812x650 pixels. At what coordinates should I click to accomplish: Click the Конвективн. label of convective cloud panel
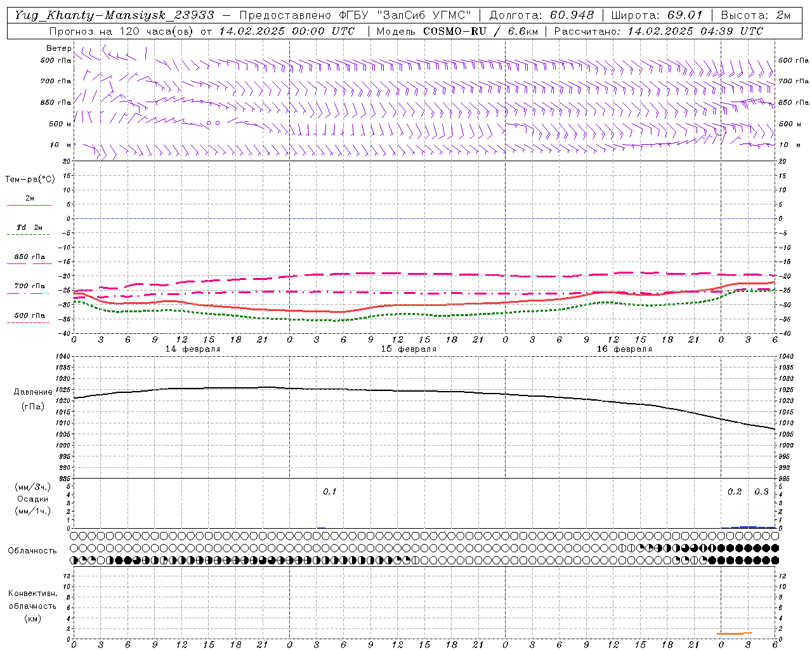point(33,594)
